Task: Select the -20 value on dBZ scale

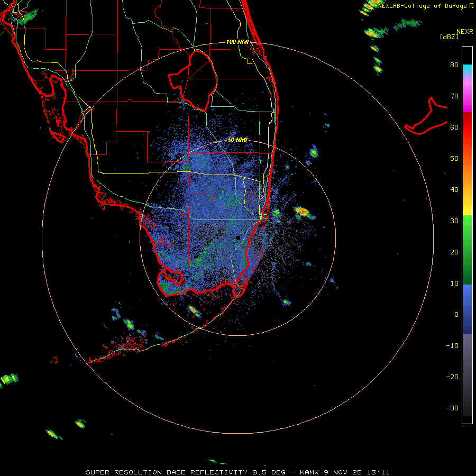Action: (x=452, y=377)
